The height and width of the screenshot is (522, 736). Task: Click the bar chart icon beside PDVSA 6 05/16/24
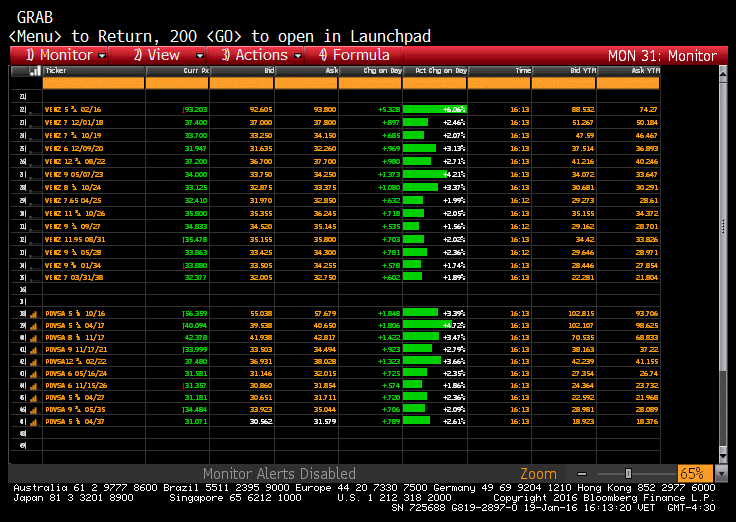[x=33, y=374]
